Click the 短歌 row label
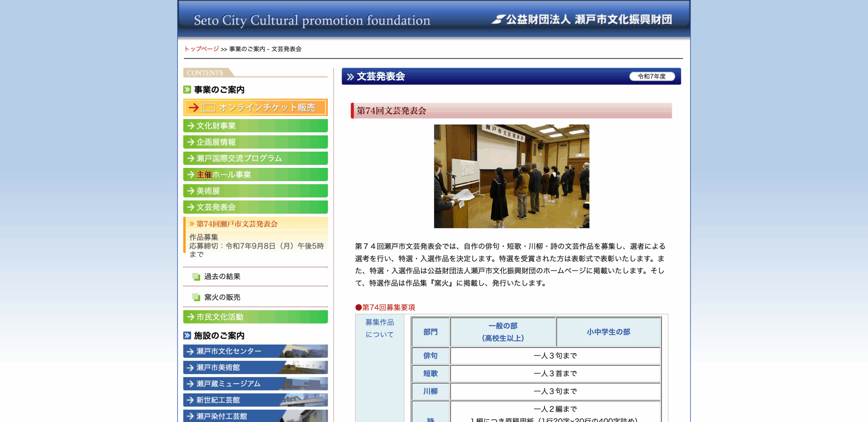 [x=431, y=373]
